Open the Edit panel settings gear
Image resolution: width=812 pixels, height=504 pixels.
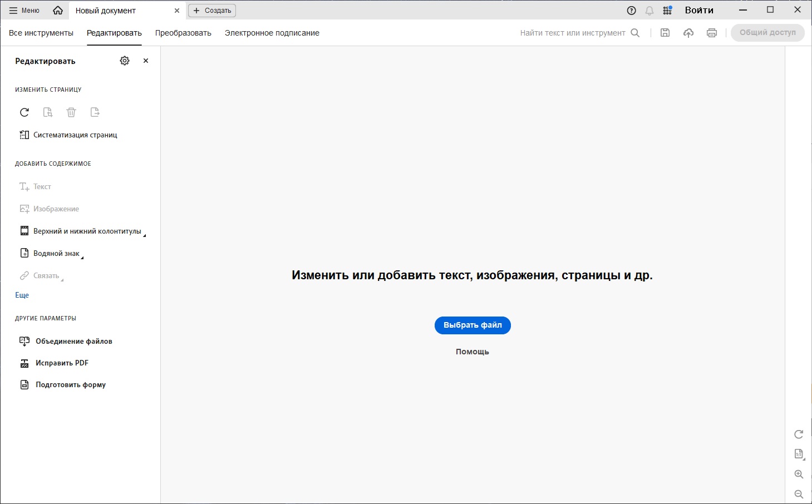point(125,61)
